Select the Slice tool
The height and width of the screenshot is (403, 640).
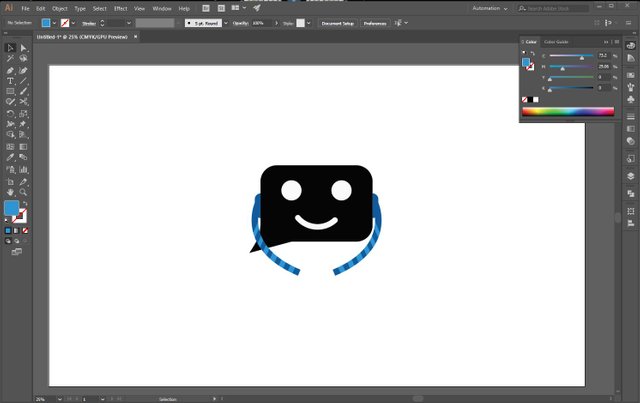(x=23, y=182)
